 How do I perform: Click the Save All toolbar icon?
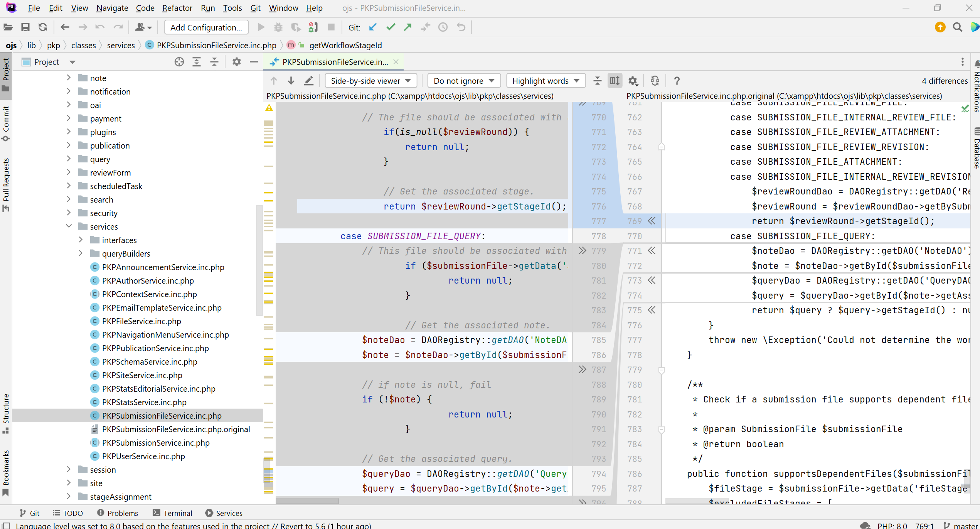click(x=25, y=27)
